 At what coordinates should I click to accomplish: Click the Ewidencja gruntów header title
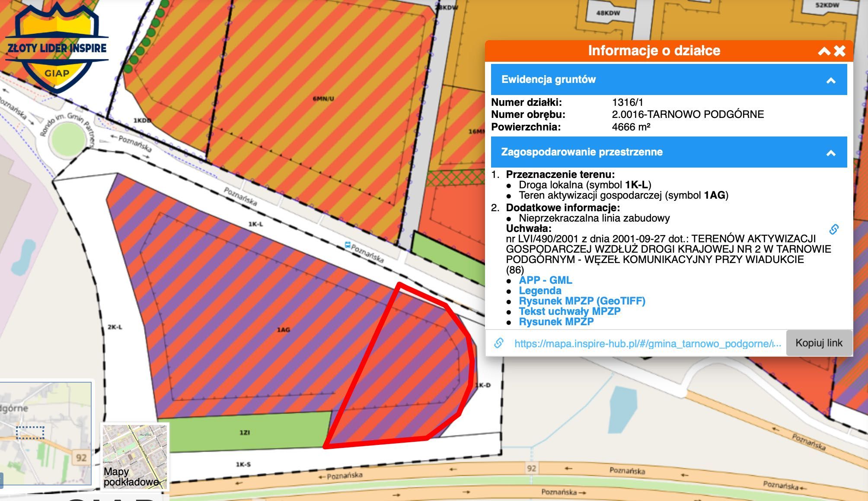(x=548, y=79)
